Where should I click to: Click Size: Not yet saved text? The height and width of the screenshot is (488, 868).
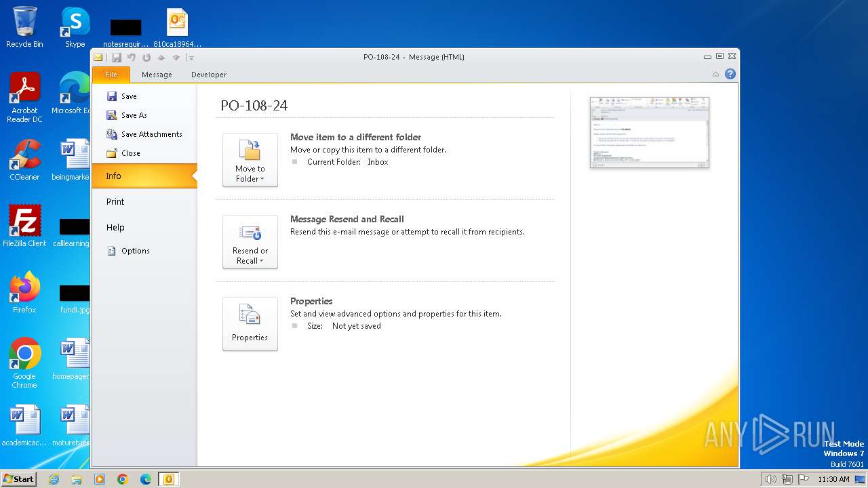click(344, 326)
